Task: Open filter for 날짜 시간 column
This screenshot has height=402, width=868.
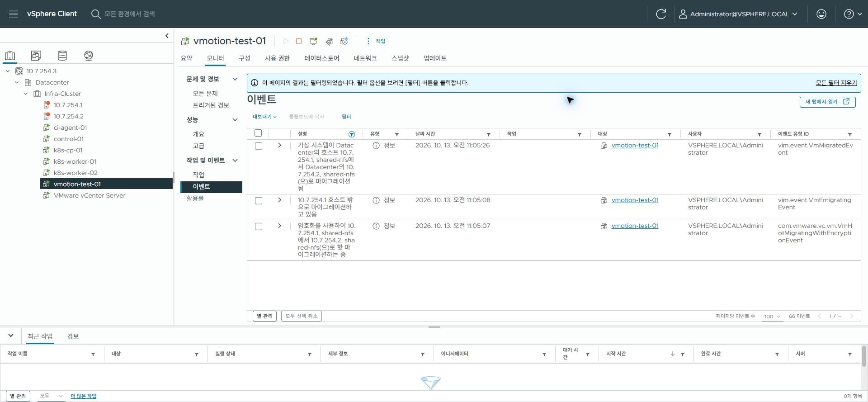Action: (x=489, y=134)
